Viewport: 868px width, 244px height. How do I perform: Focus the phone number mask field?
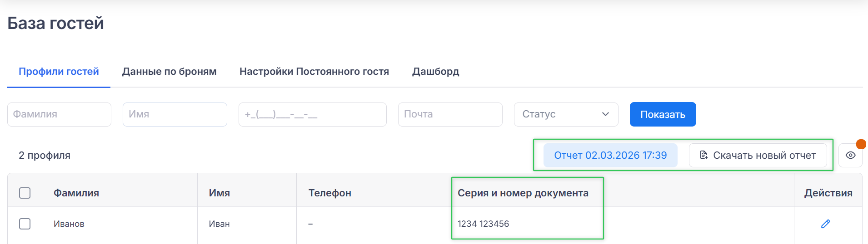click(x=312, y=114)
